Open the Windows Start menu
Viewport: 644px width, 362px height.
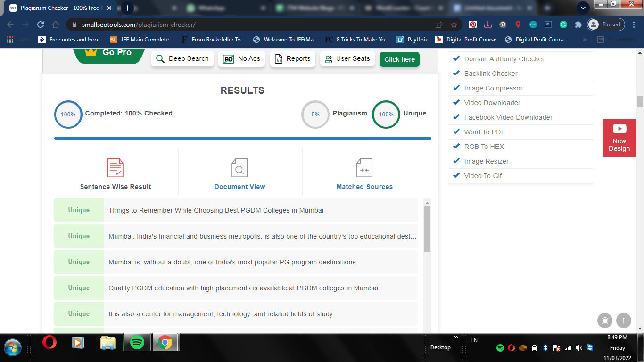[13, 347]
